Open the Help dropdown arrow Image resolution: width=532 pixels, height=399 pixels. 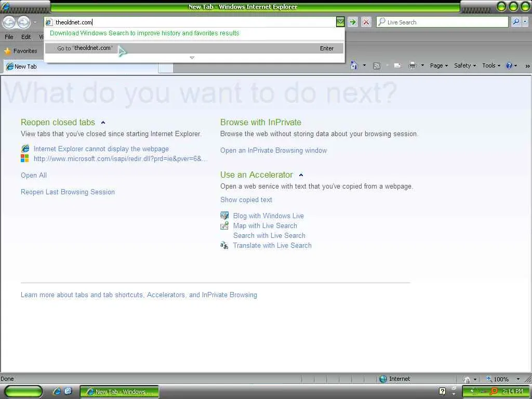tap(516, 66)
